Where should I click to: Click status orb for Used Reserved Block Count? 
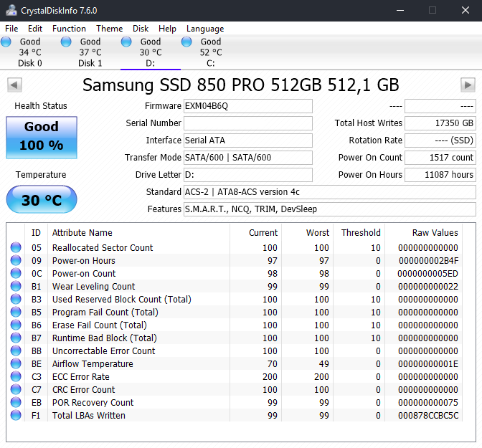[16, 299]
